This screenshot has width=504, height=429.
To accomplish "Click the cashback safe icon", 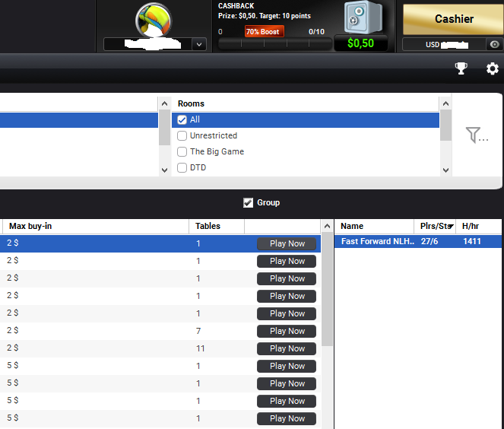I will coord(361,18).
